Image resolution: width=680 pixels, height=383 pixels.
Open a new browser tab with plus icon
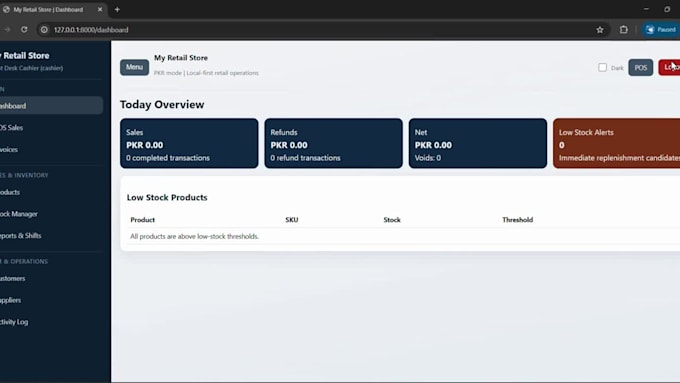click(x=117, y=9)
